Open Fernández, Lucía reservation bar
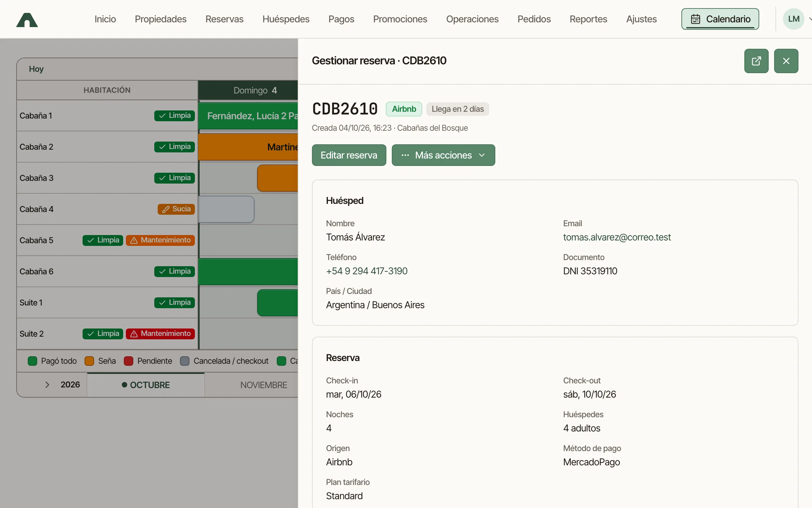This screenshot has width=812, height=508. [x=248, y=116]
